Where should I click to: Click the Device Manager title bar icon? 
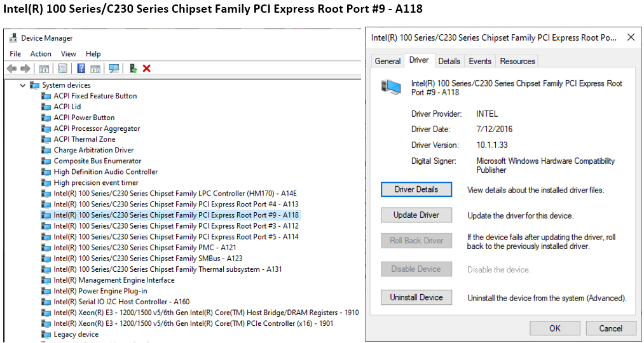tap(13, 38)
